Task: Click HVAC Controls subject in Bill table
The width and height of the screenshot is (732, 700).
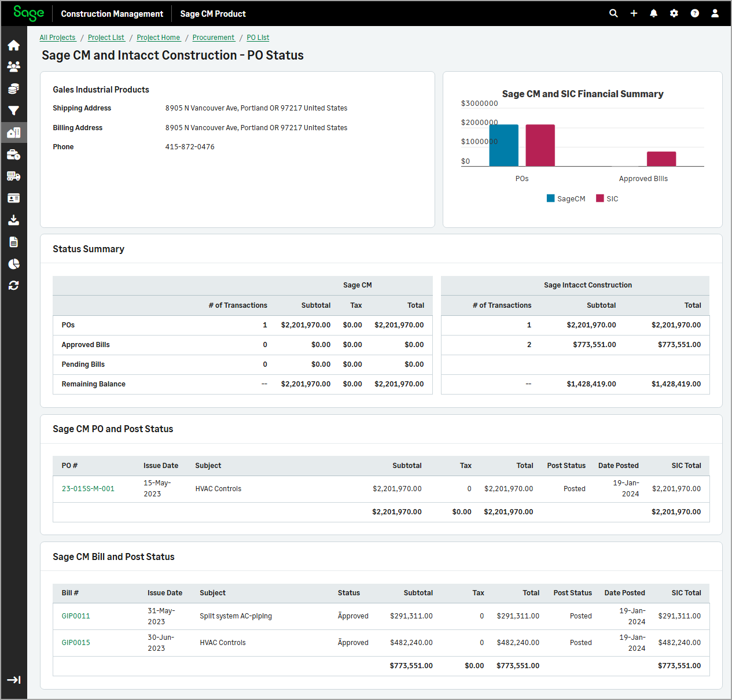Action: (223, 643)
